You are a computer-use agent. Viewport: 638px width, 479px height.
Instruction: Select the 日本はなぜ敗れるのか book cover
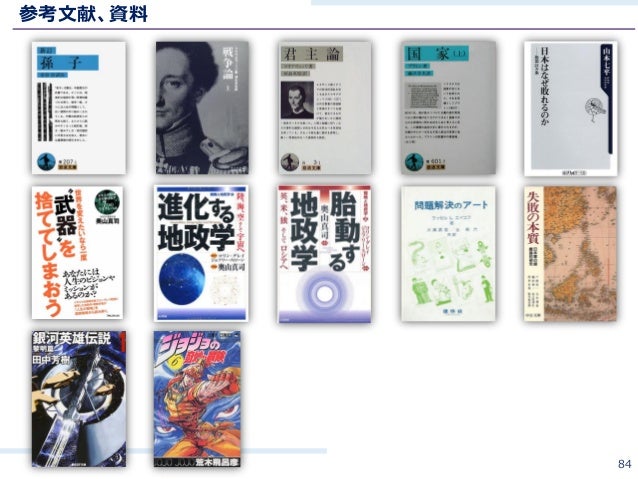pyautogui.click(x=570, y=109)
